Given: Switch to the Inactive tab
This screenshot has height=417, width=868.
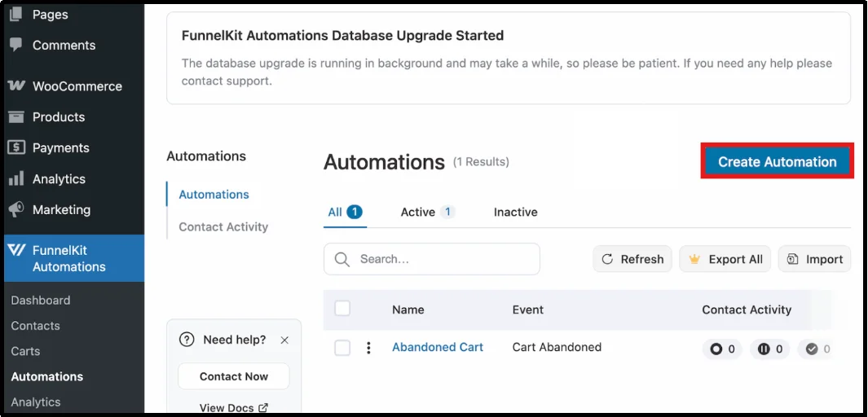Looking at the screenshot, I should [515, 212].
